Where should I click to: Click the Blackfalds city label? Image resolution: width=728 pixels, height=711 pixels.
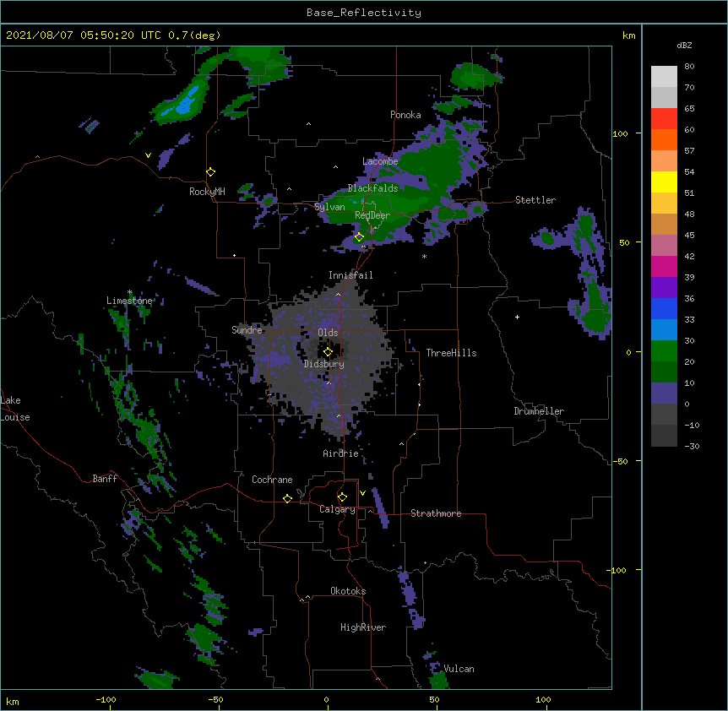pos(372,188)
